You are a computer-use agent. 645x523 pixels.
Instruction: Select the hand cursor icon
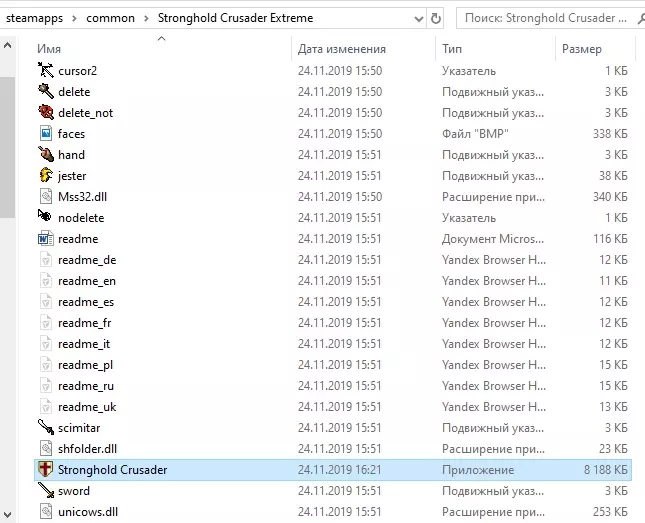[x=46, y=154]
